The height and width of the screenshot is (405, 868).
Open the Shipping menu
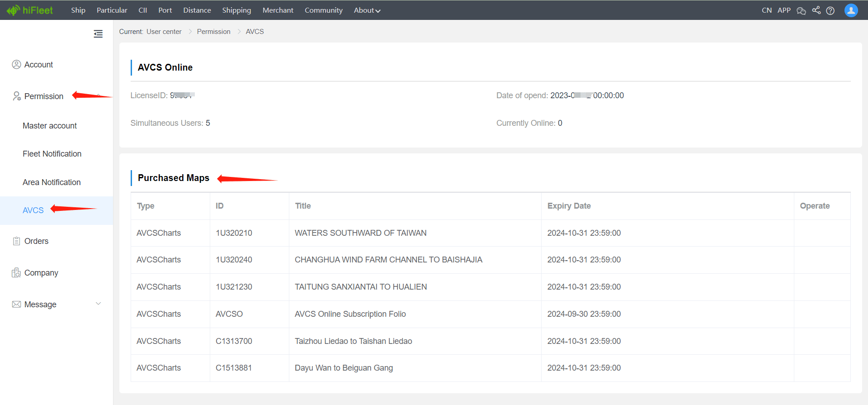click(236, 10)
